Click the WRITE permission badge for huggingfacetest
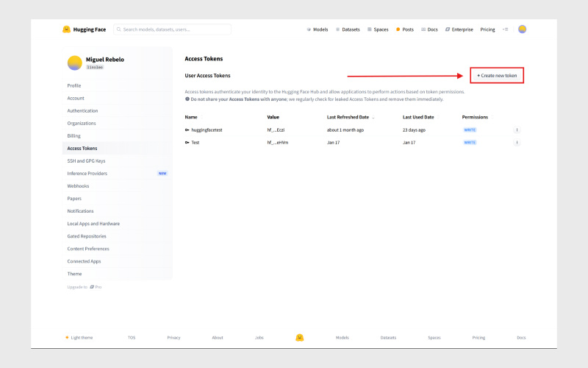 coord(470,130)
